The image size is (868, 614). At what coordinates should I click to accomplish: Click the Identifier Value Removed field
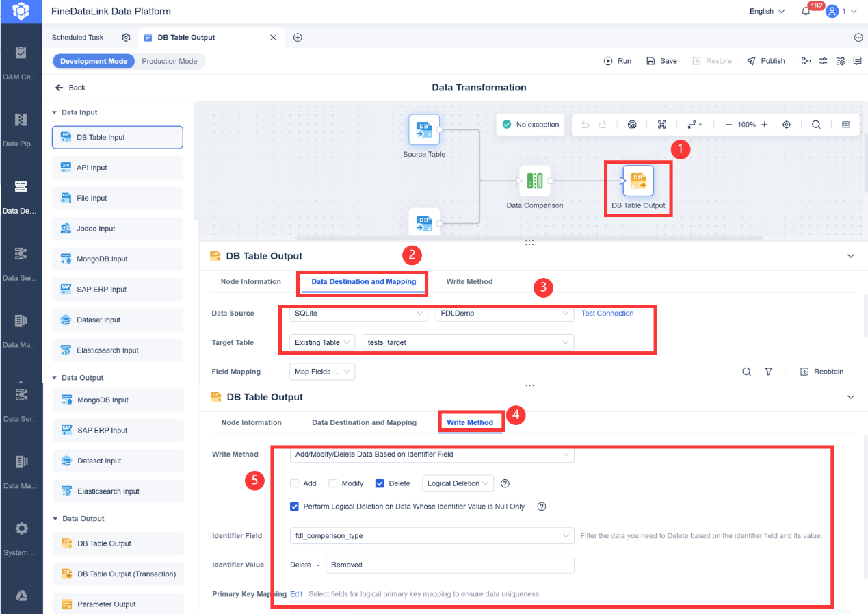450,565
